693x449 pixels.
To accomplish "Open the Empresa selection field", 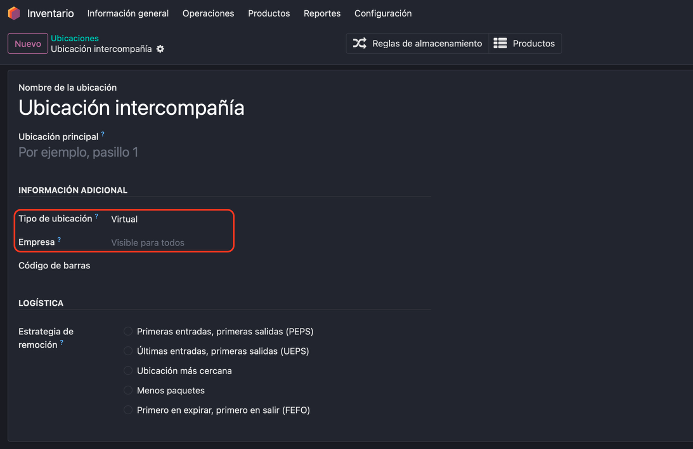I will tap(170, 242).
